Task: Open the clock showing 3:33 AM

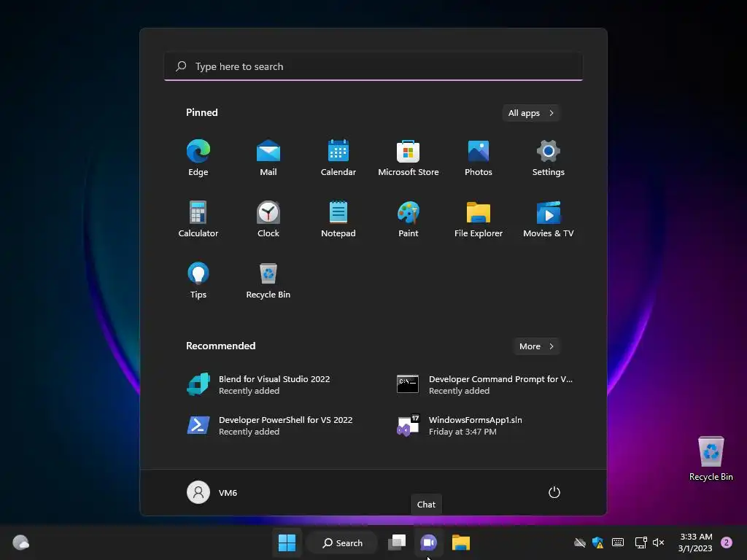Action: 695,542
